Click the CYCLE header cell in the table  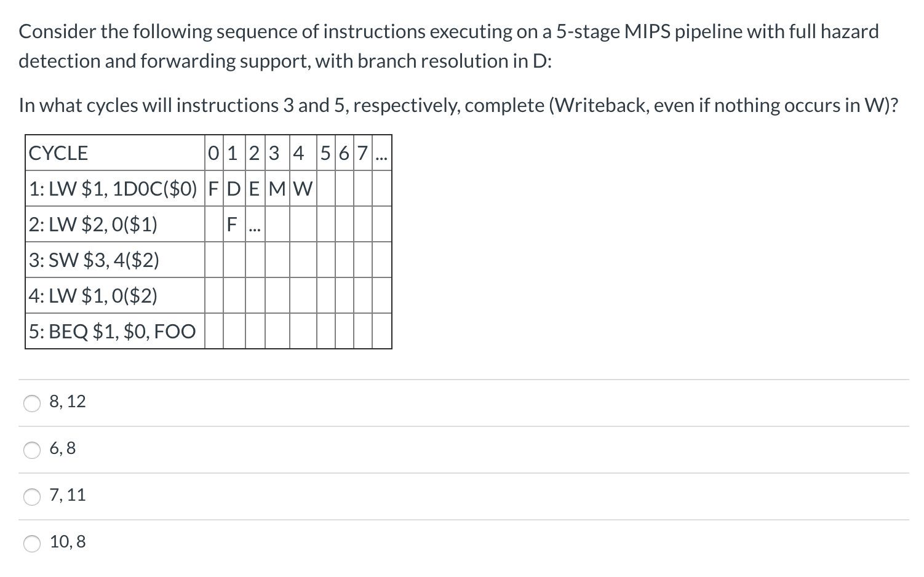(58, 153)
